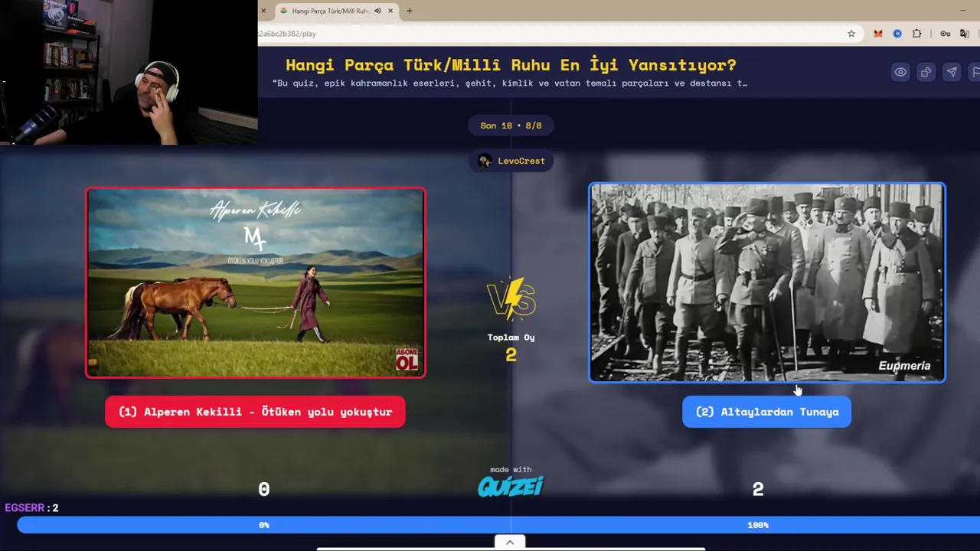
Task: Click the right side vote count 2
Action: coord(758,489)
